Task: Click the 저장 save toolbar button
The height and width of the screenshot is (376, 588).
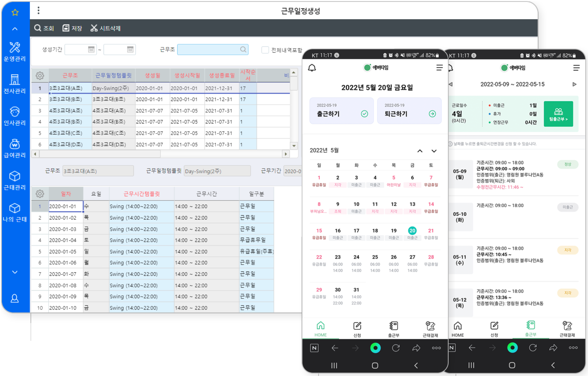Action: pos(72,28)
